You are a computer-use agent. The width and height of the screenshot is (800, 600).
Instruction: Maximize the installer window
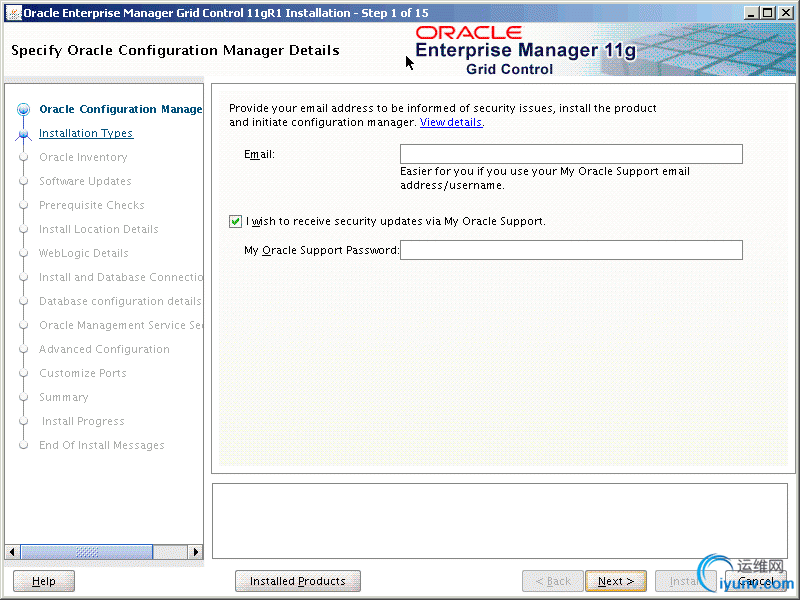coord(767,13)
